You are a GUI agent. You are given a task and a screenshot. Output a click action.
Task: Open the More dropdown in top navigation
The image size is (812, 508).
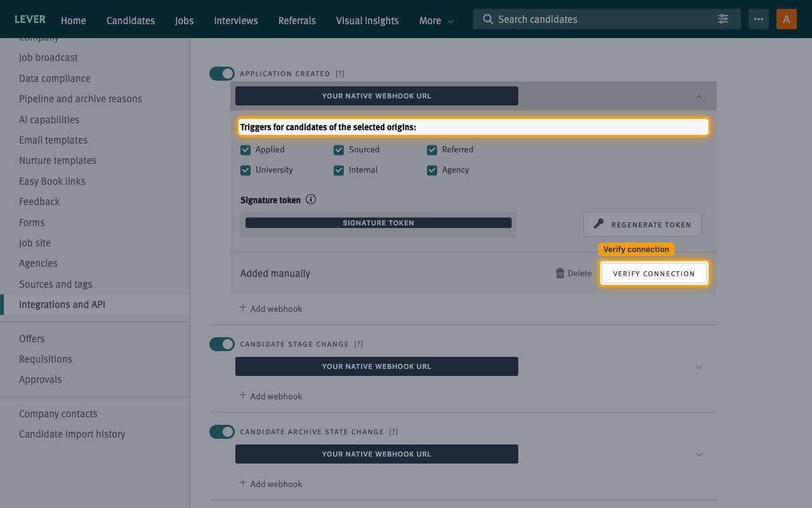(x=436, y=20)
